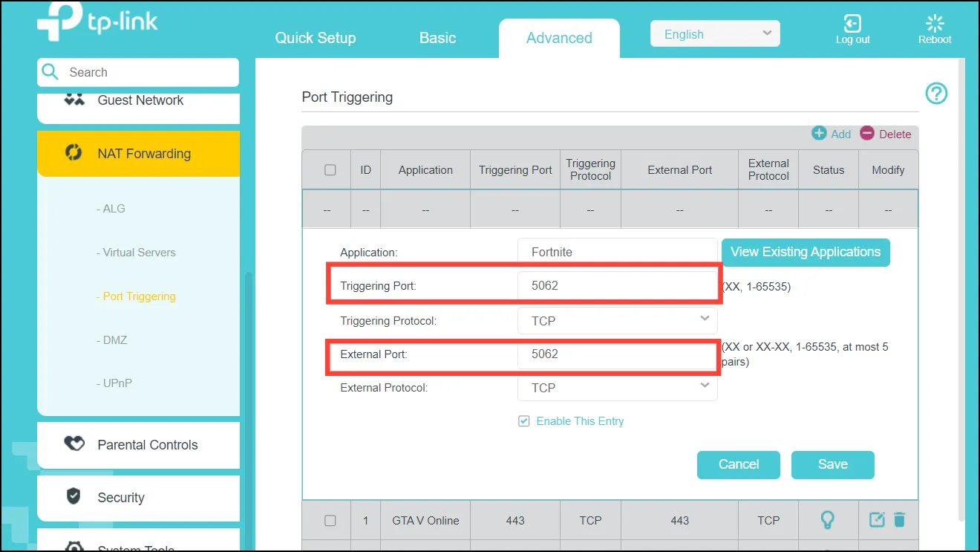Click the red minus Delete icon
This screenshot has width=980, height=552.
867,133
